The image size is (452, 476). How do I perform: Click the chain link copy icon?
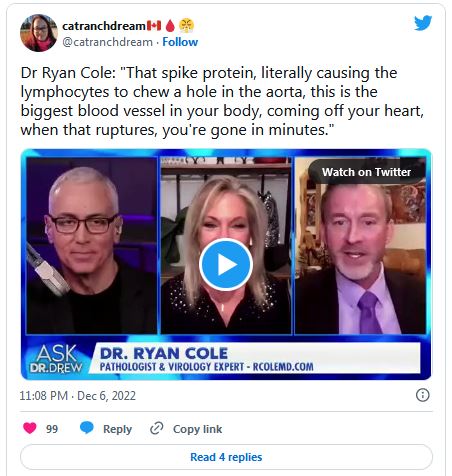(x=156, y=428)
